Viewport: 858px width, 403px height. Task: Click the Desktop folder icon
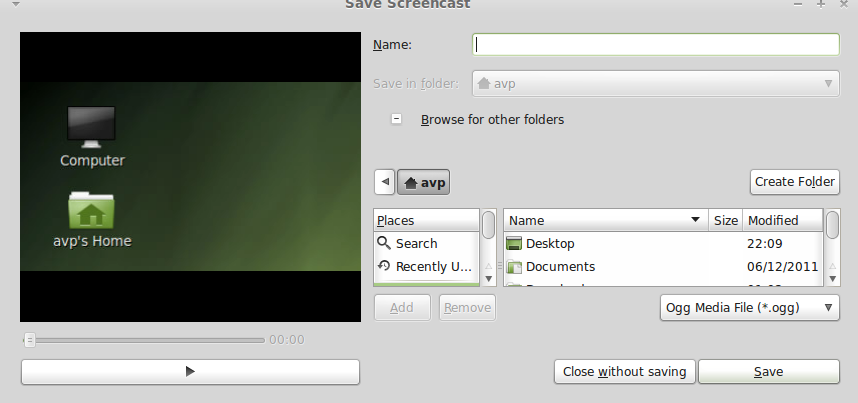(514, 243)
